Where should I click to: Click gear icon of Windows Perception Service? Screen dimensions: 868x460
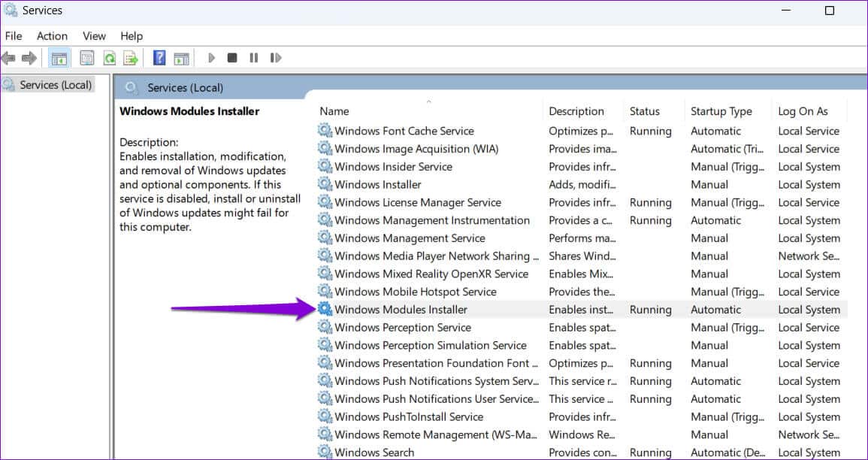pyautogui.click(x=325, y=328)
